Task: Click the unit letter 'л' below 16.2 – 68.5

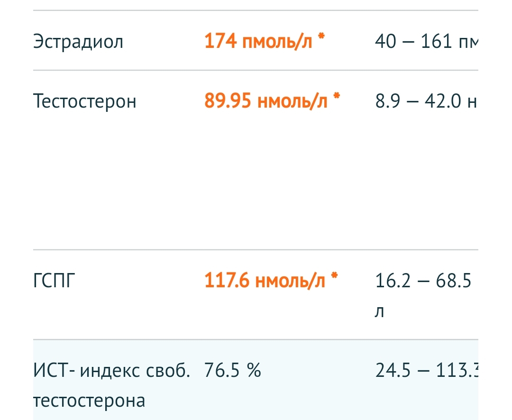Action: coord(379,312)
